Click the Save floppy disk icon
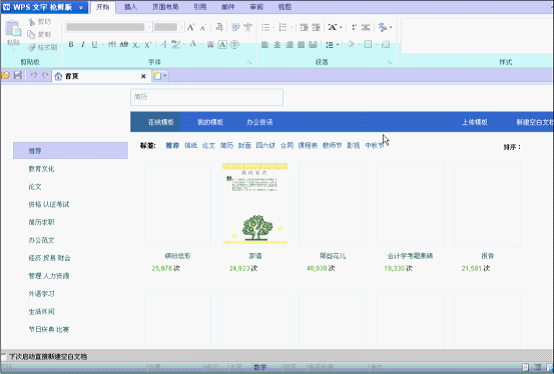The height and width of the screenshot is (374, 554). point(18,75)
